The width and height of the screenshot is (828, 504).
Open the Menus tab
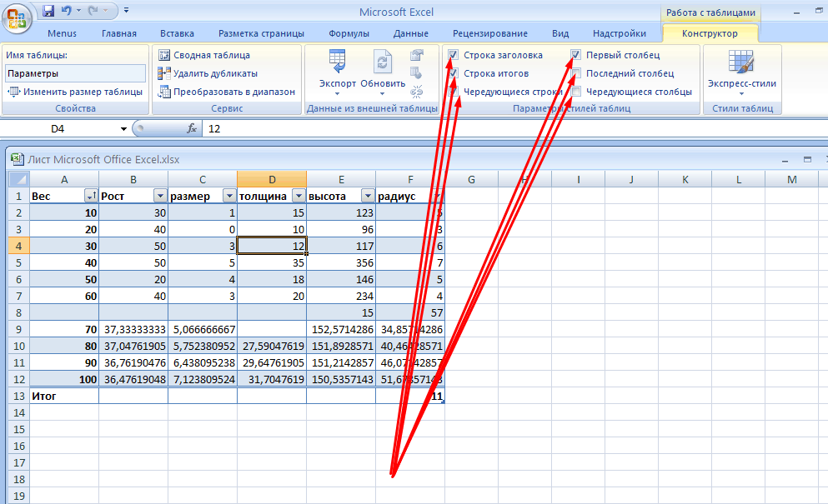click(62, 33)
